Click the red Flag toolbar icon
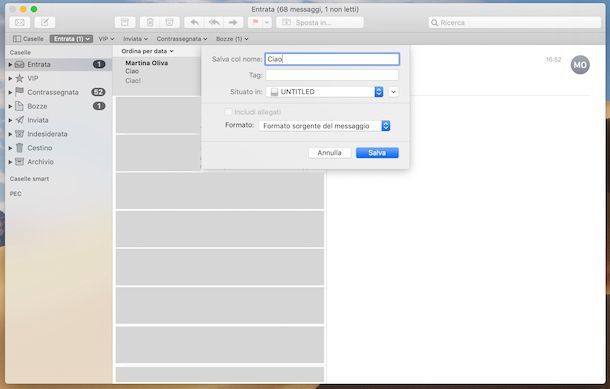 [x=255, y=23]
